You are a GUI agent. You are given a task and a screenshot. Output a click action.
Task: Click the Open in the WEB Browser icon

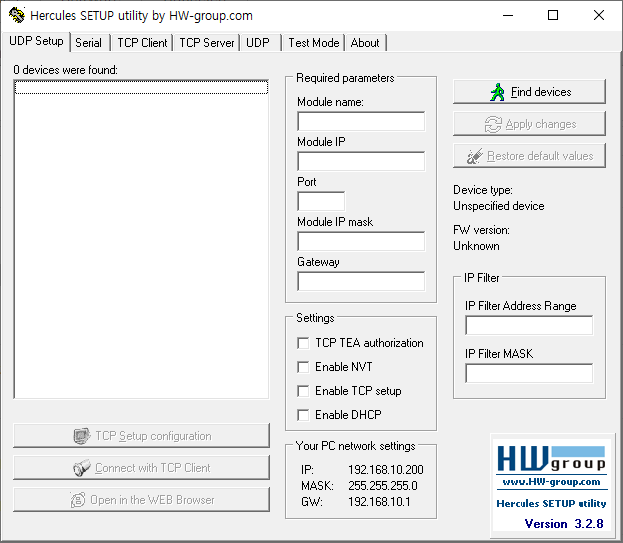pyautogui.click(x=77, y=500)
